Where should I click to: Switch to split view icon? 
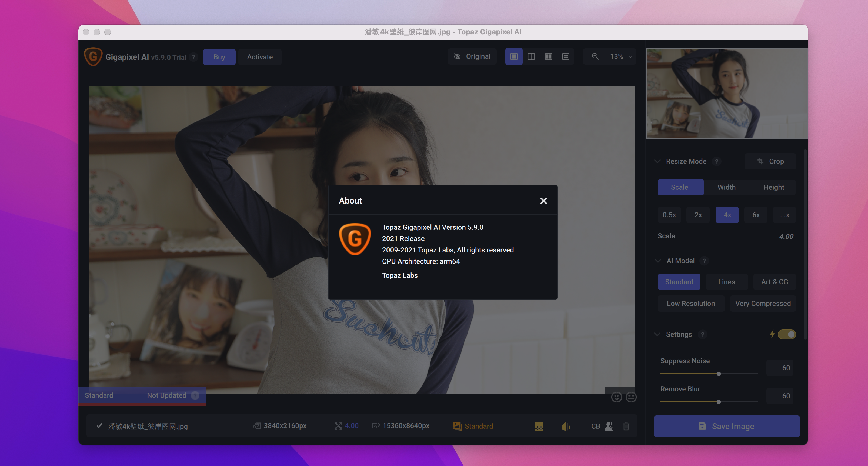(x=531, y=56)
